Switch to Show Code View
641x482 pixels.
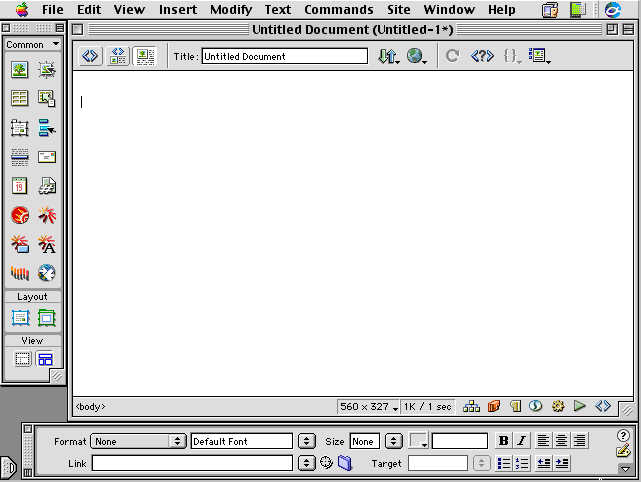click(90, 56)
